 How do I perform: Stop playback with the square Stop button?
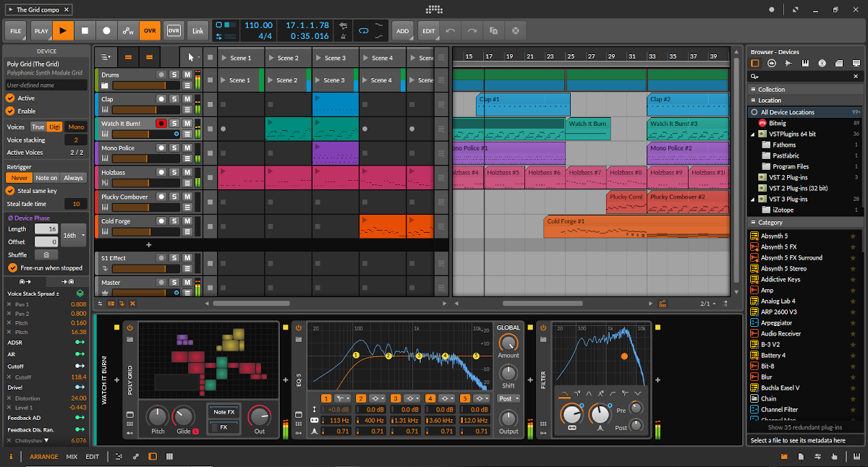coord(85,31)
